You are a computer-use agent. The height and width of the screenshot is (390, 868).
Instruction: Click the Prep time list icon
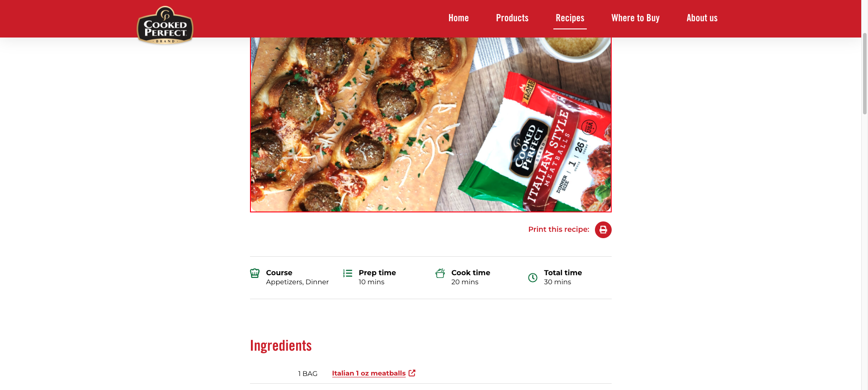click(x=348, y=273)
